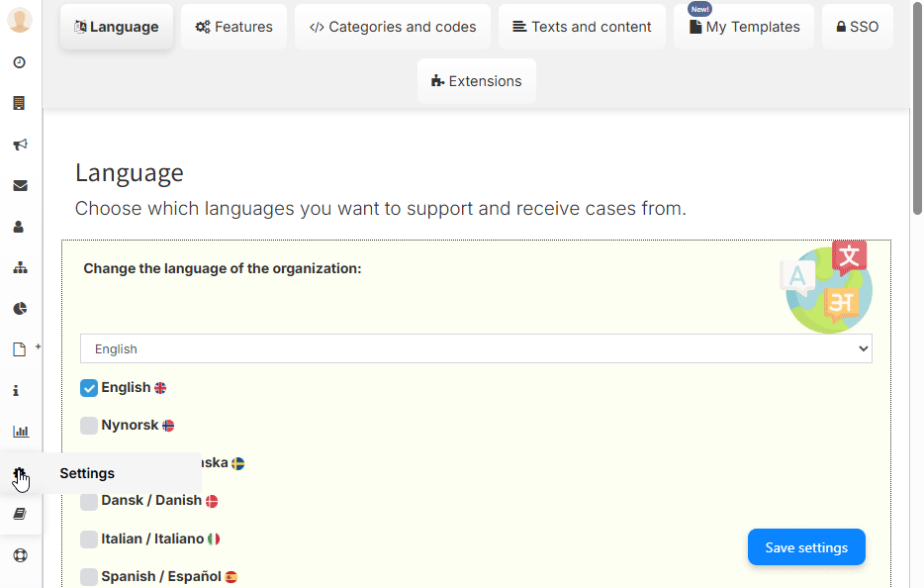The image size is (924, 588).
Task: Open the megaphone announcements icon
Action: [20, 145]
